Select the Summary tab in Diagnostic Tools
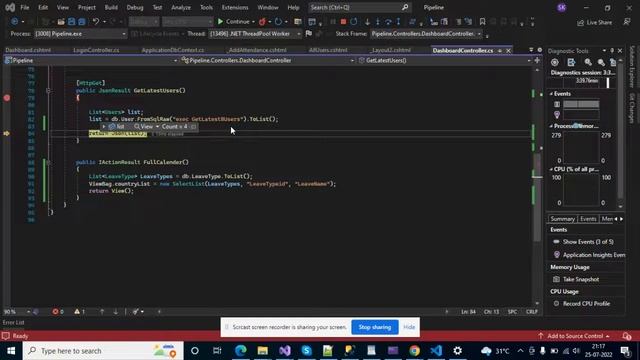Screen dimensions: 640x360 (x=562, y=219)
